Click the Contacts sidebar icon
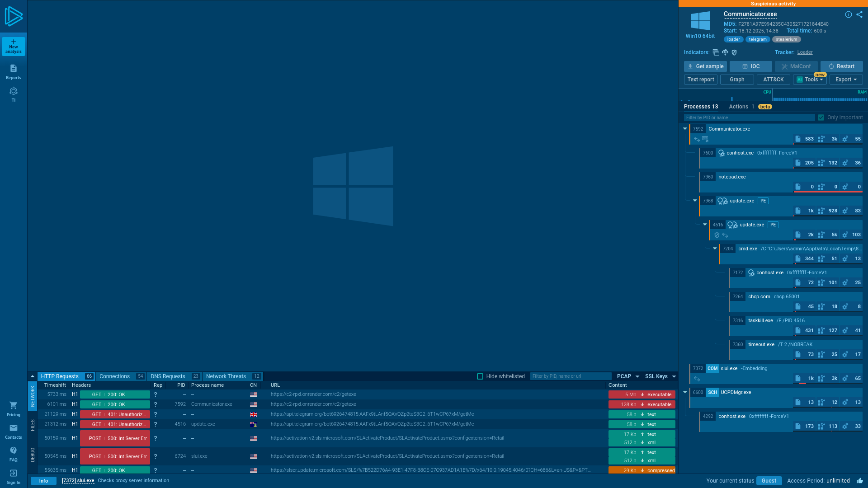 coord(13,431)
